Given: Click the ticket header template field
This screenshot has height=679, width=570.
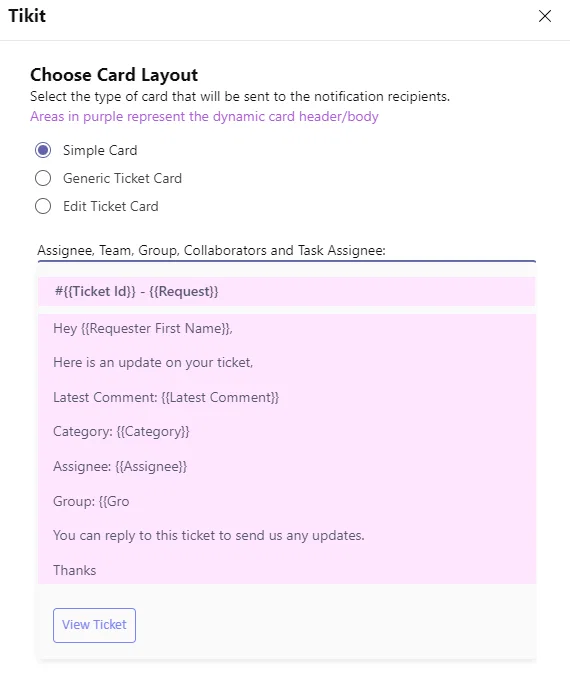Looking at the screenshot, I should (x=286, y=291).
